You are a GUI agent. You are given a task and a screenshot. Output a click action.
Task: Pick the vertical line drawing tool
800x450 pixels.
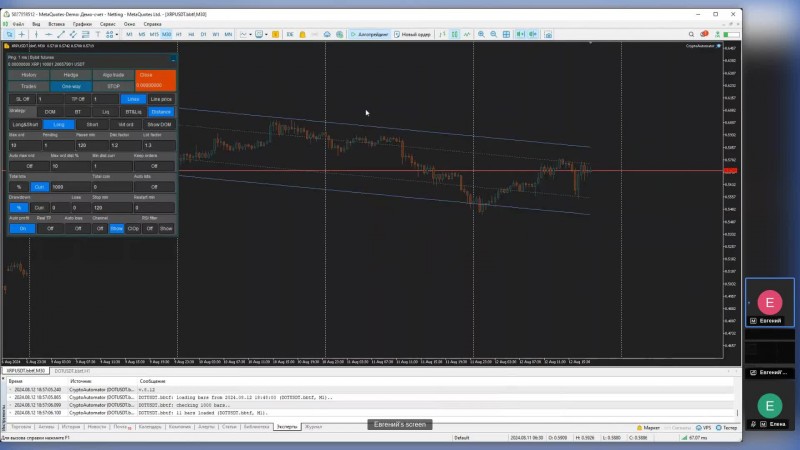pos(36,34)
